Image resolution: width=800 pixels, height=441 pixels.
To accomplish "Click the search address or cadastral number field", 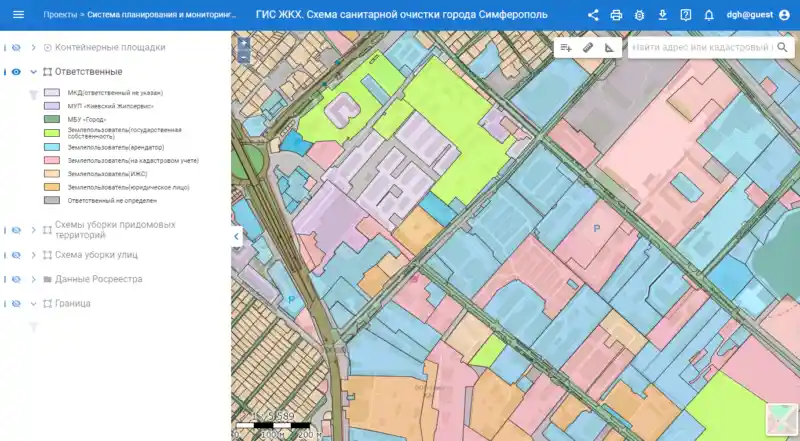I will (x=702, y=47).
